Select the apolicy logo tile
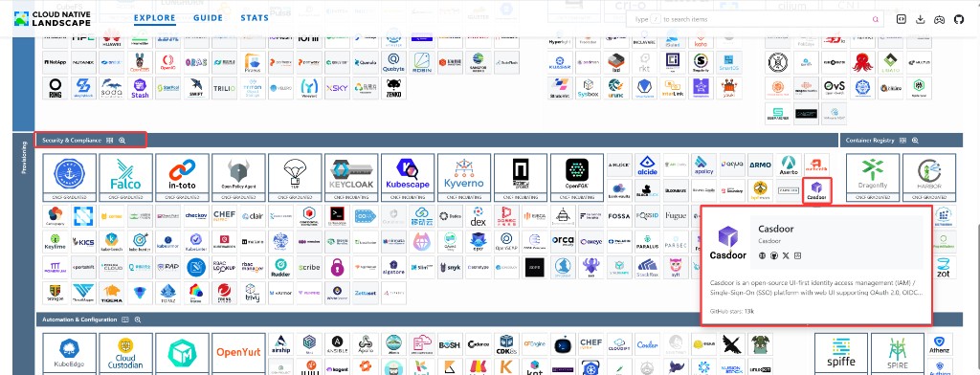 pos(703,165)
